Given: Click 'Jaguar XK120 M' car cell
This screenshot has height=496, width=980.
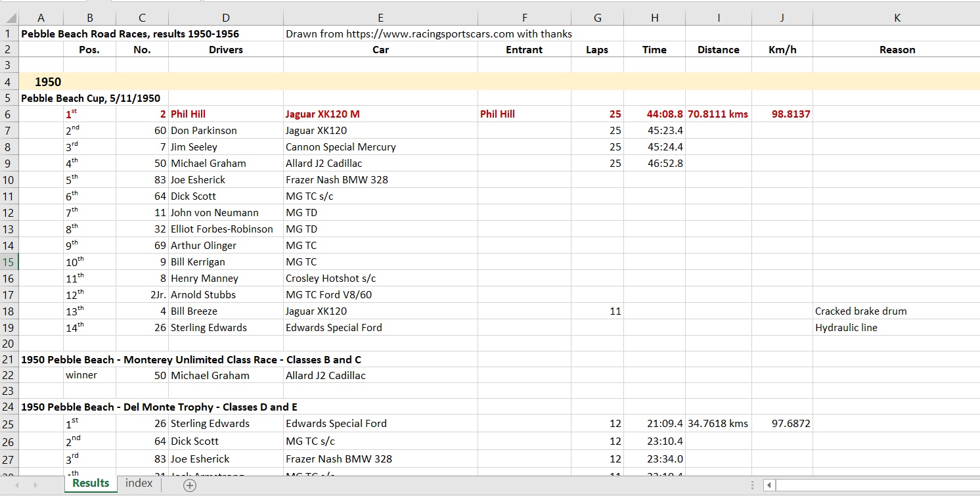Looking at the screenshot, I should (381, 114).
